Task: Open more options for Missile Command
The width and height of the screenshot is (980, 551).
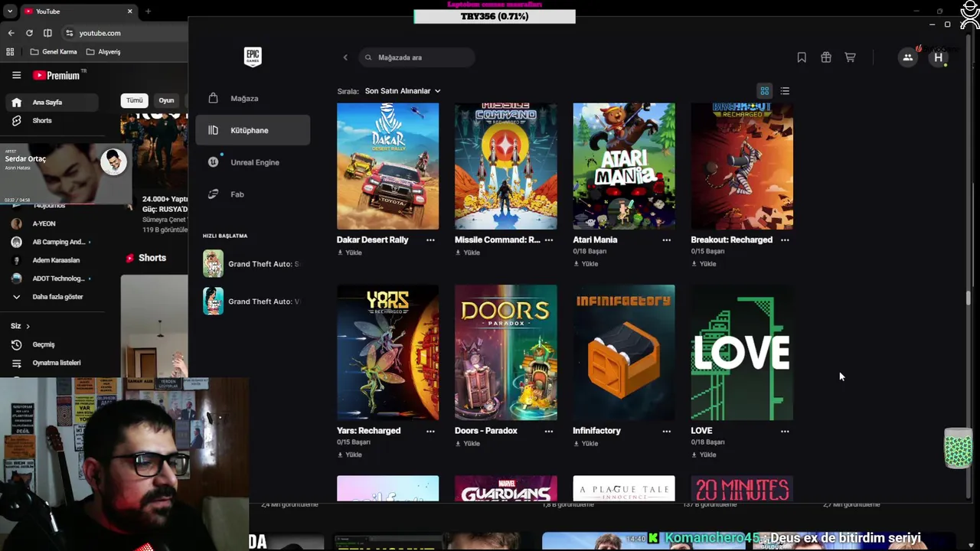Action: [x=548, y=240]
